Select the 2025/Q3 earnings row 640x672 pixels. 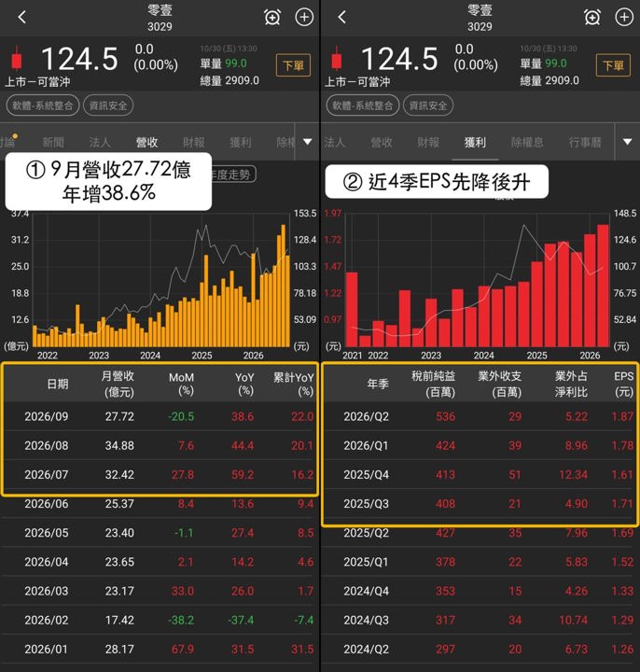tap(480, 504)
